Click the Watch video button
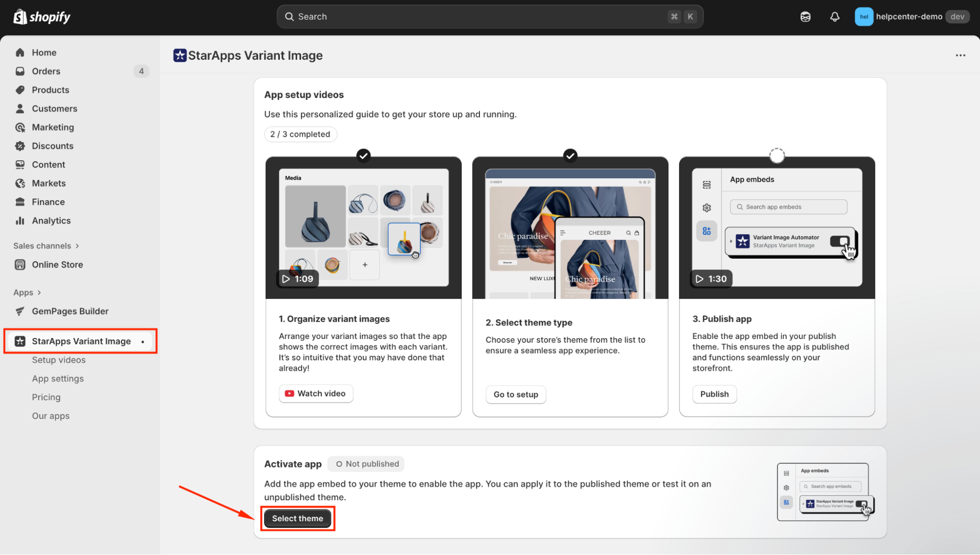The image size is (980, 555). click(x=316, y=393)
